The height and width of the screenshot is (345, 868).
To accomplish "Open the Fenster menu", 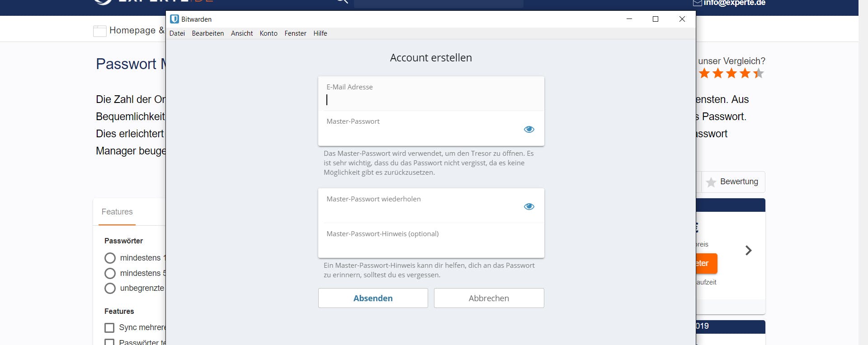I will click(x=295, y=33).
